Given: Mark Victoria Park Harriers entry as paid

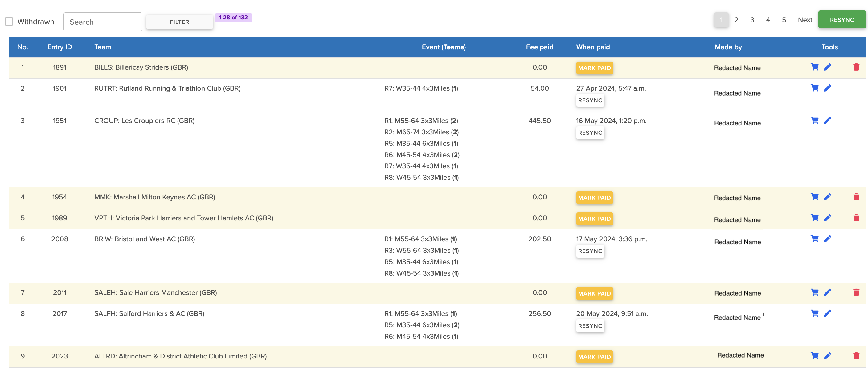Looking at the screenshot, I should [594, 219].
